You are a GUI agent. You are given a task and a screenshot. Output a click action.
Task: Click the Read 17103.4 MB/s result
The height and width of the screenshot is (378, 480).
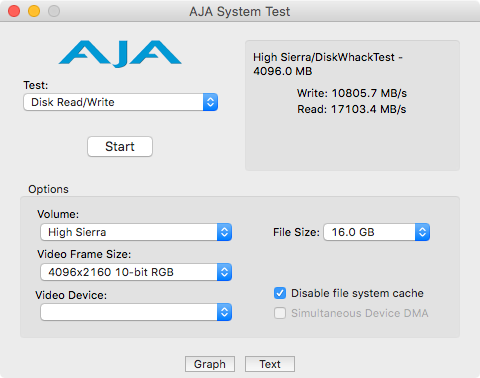352,109
